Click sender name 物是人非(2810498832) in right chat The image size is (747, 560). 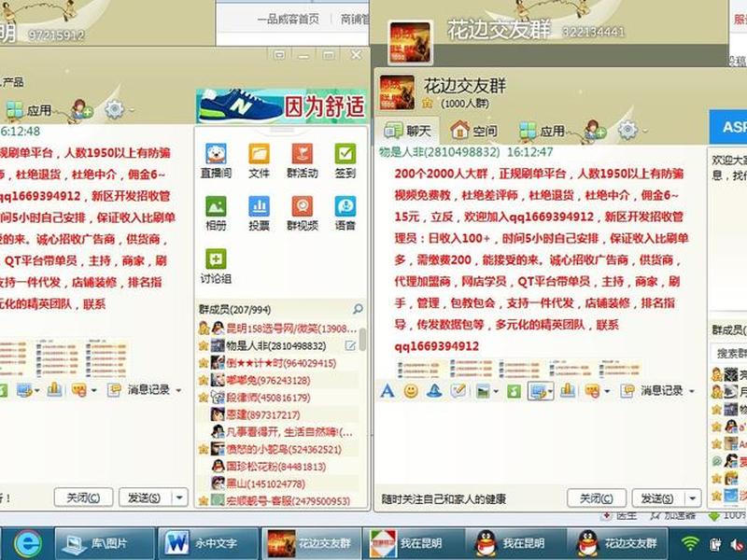coord(439,152)
